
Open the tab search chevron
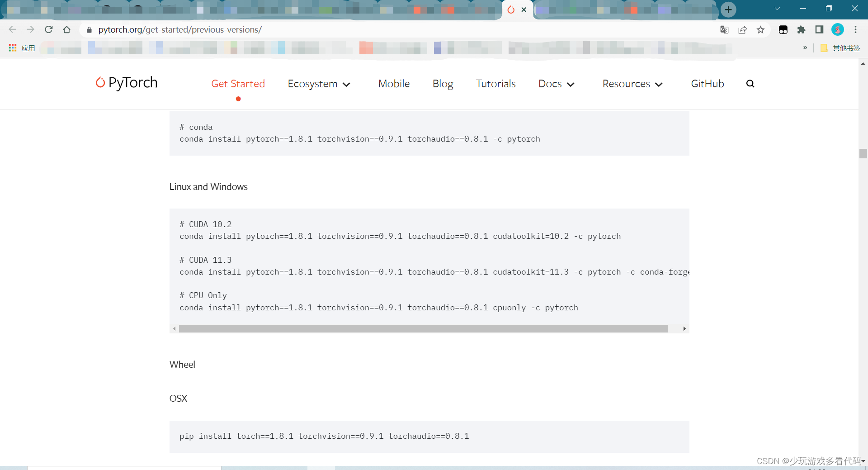tap(777, 9)
